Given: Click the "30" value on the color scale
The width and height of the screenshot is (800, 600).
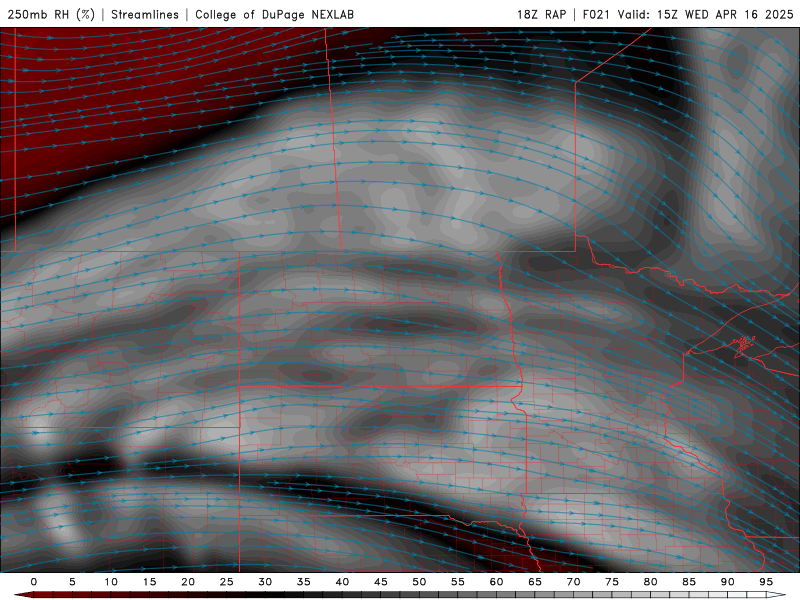Looking at the screenshot, I should 265,582.
